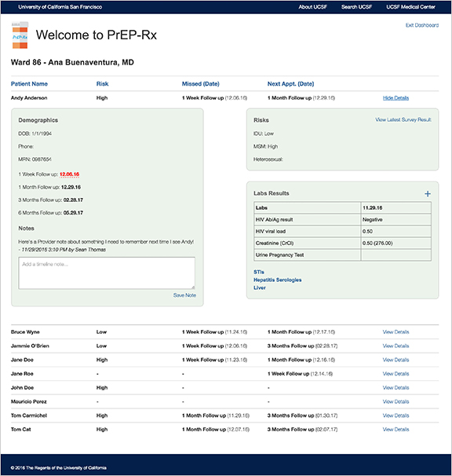This screenshot has width=452, height=476.
Task: Click the MRN: 0987654 field
Action: (35, 159)
